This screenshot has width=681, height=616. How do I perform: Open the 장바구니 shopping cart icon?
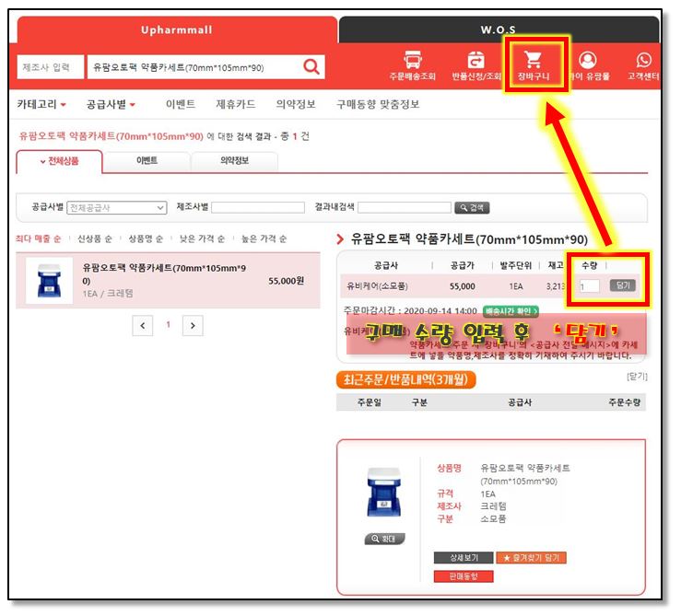click(533, 65)
